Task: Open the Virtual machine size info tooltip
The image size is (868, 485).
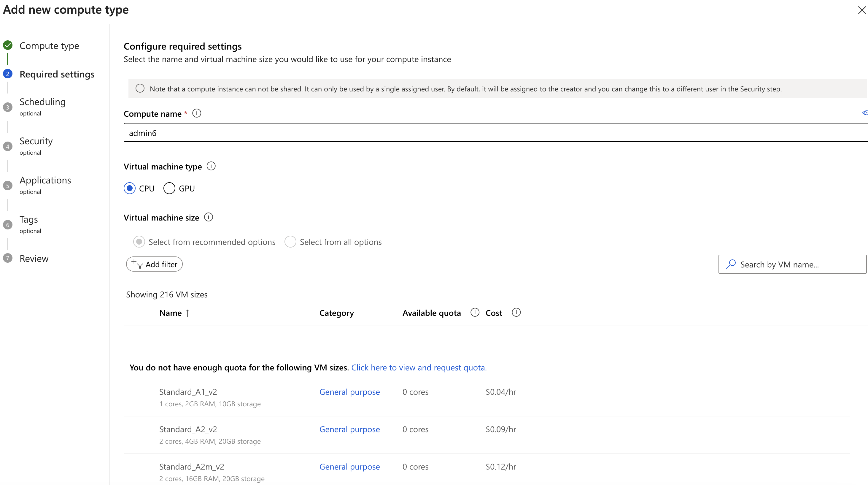Action: (x=208, y=217)
